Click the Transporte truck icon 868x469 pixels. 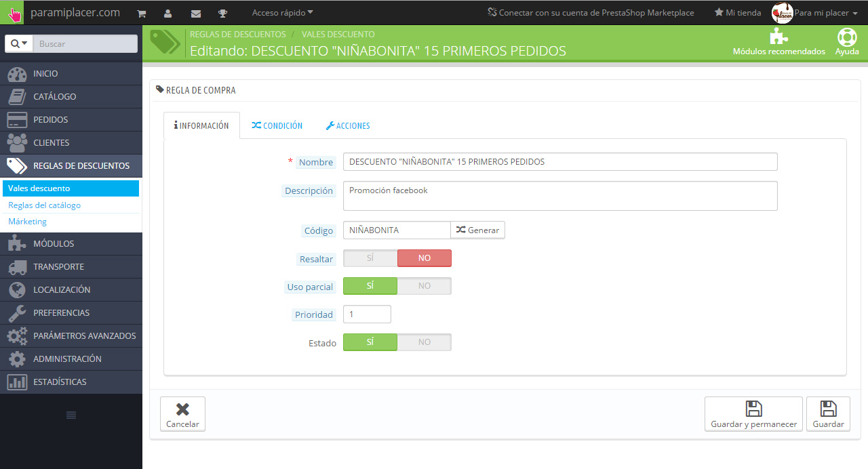point(17,266)
